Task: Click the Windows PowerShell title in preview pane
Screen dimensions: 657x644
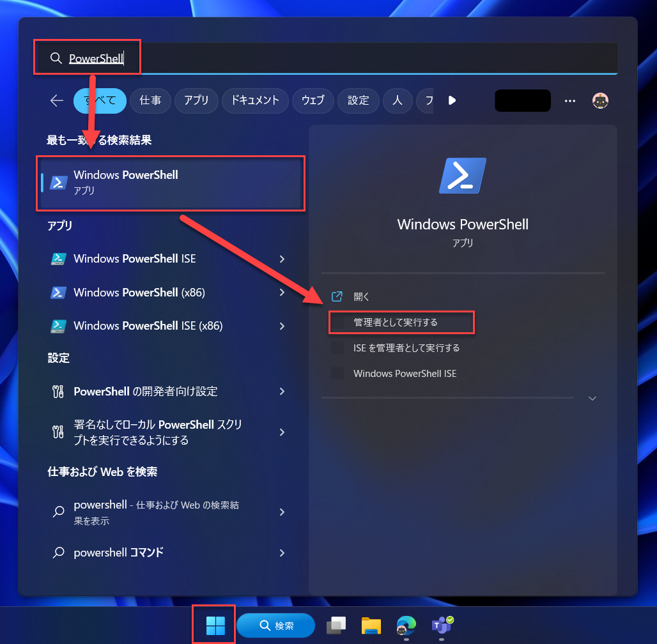Action: [x=463, y=224]
